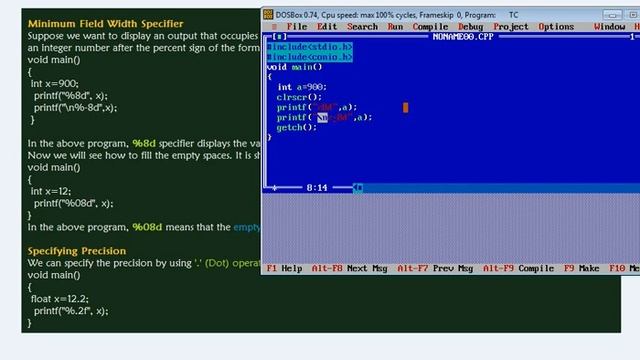Click float x=12.2; in the notes

pyautogui.click(x=60, y=299)
